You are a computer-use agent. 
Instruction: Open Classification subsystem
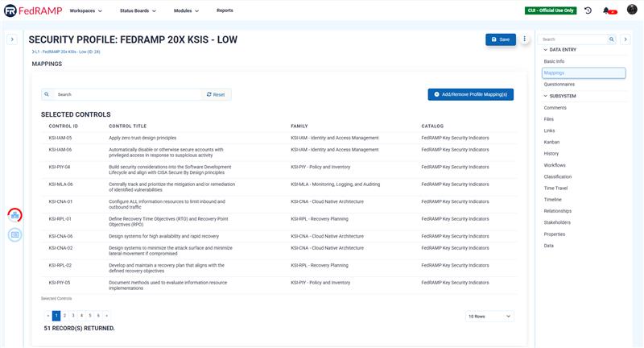tap(557, 176)
